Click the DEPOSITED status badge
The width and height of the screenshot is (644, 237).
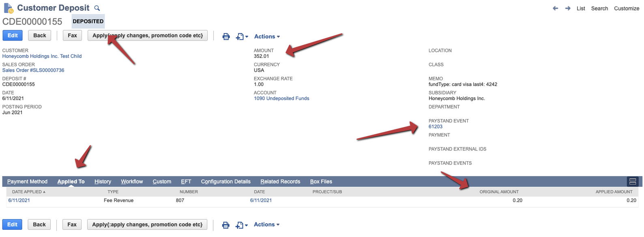coord(88,21)
